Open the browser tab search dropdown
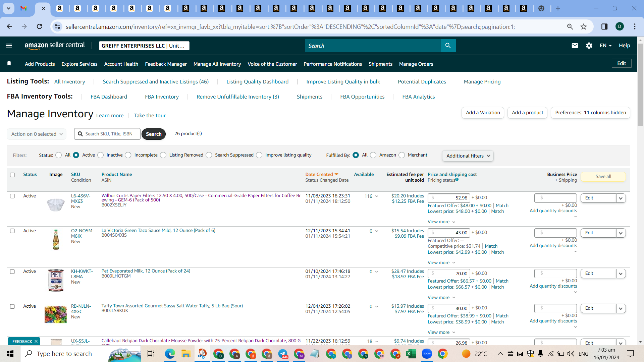 (x=9, y=8)
